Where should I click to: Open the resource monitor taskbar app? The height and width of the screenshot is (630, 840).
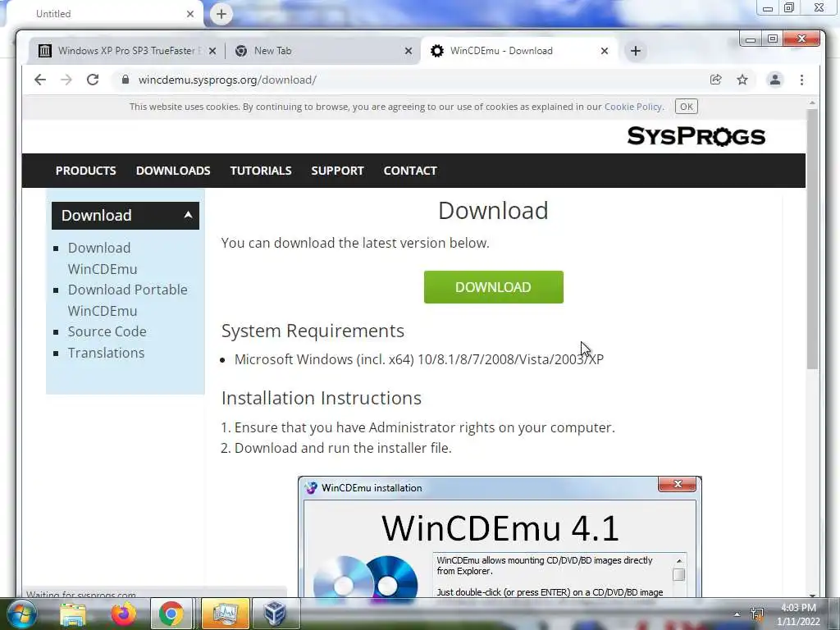[225, 614]
